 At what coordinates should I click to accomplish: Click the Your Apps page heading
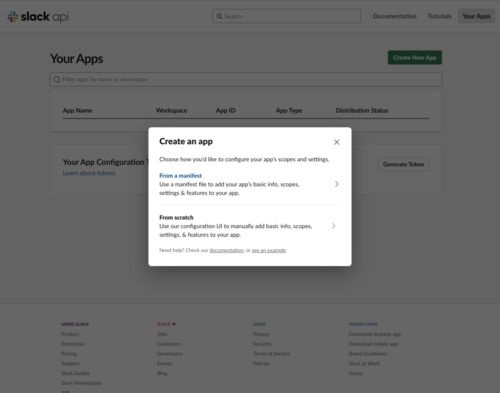76,59
